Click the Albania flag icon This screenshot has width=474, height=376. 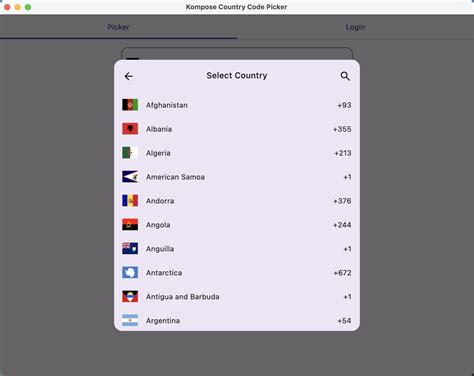130,129
